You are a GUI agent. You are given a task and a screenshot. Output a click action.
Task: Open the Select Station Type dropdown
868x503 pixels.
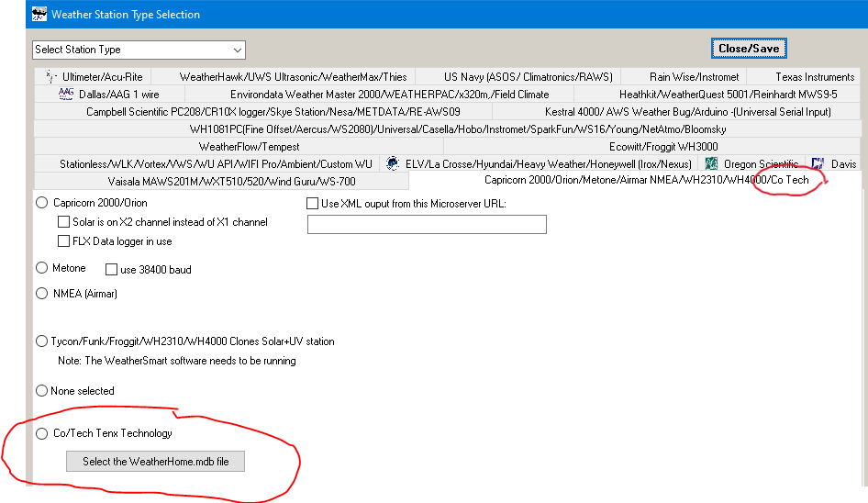coord(139,50)
